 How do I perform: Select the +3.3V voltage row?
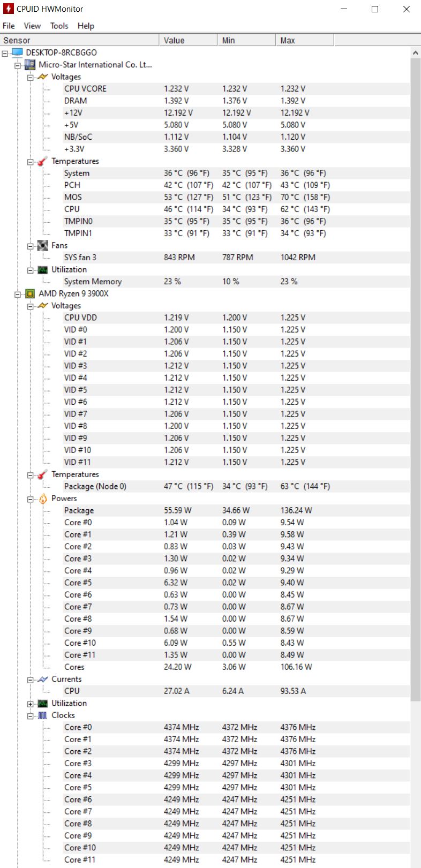tap(236, 149)
